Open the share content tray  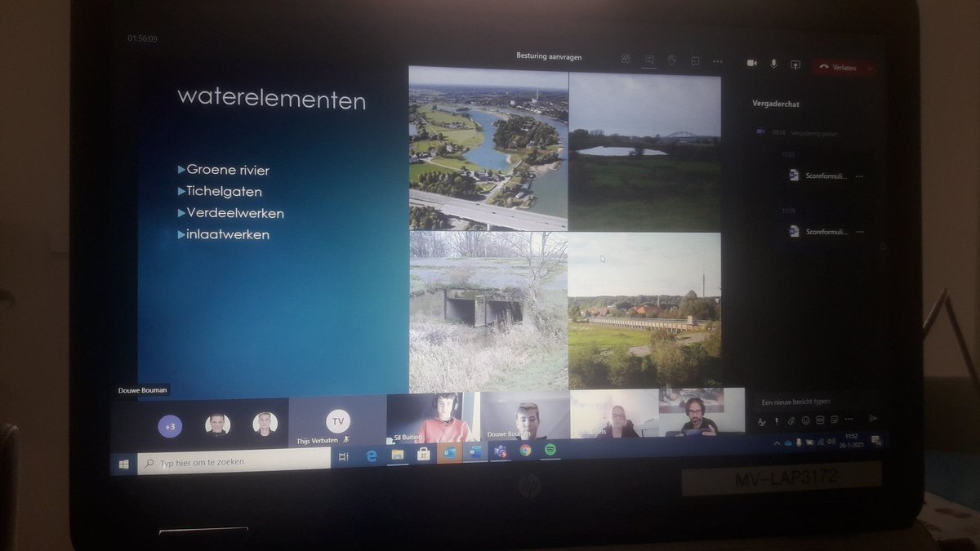pyautogui.click(x=795, y=65)
